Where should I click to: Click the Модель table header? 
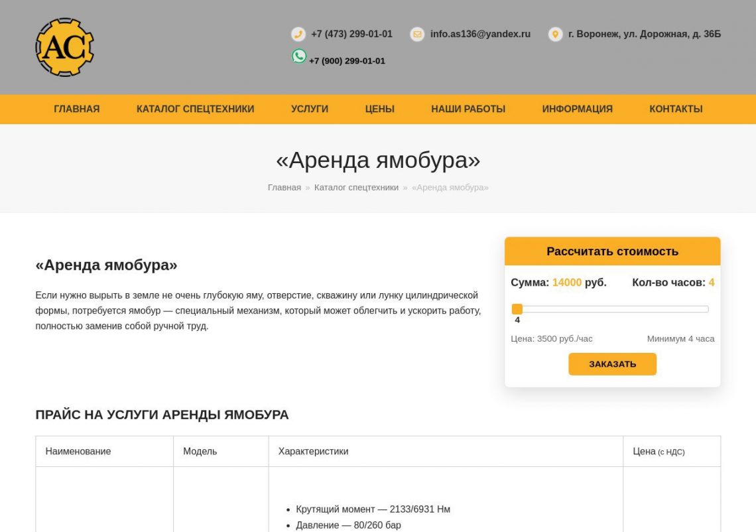[200, 452]
